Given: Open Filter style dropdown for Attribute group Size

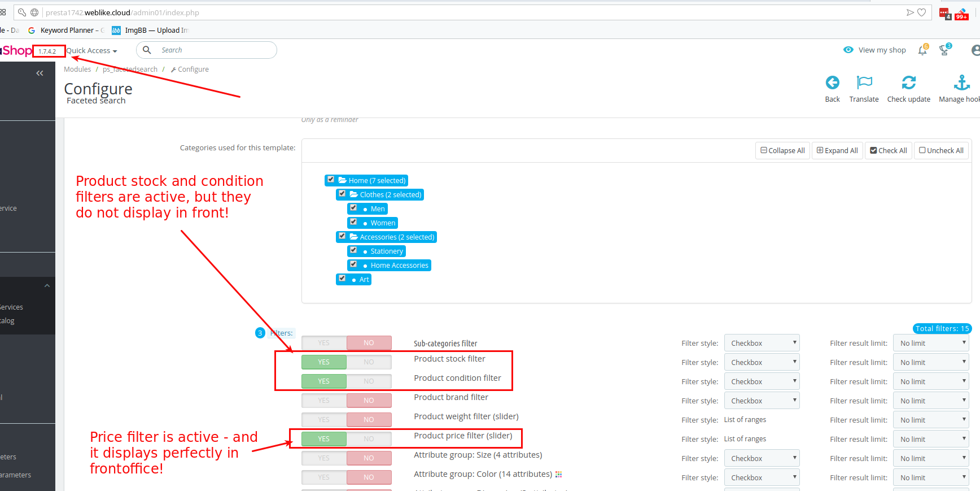Looking at the screenshot, I should (762, 458).
